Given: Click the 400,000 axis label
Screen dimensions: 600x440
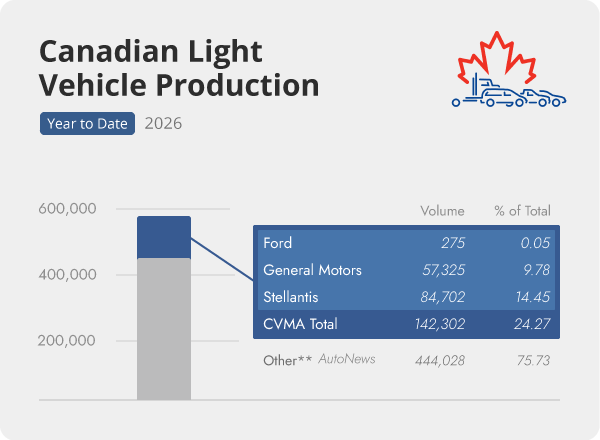Looking at the screenshot, I should (x=67, y=274).
